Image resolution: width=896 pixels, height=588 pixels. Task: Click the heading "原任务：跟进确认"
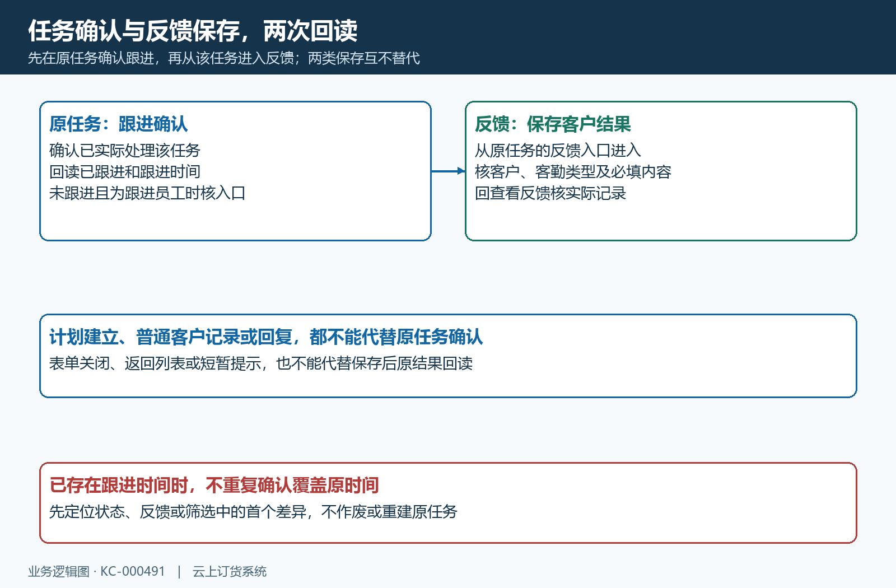[x=119, y=124]
